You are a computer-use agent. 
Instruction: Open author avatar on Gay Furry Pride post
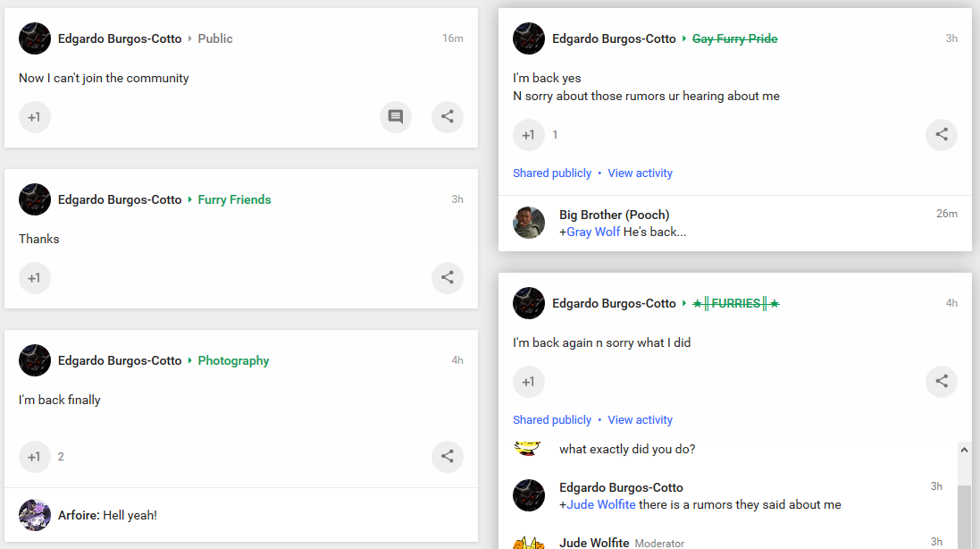click(529, 38)
